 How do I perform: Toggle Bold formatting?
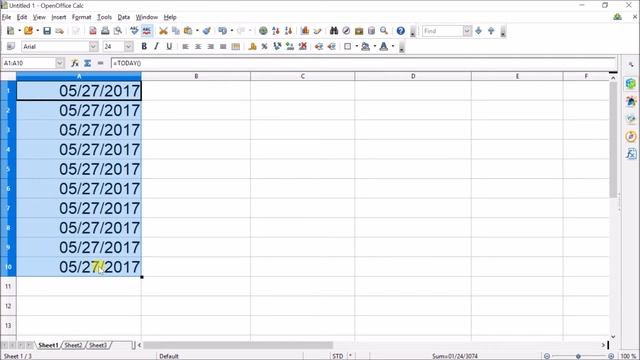(x=144, y=47)
